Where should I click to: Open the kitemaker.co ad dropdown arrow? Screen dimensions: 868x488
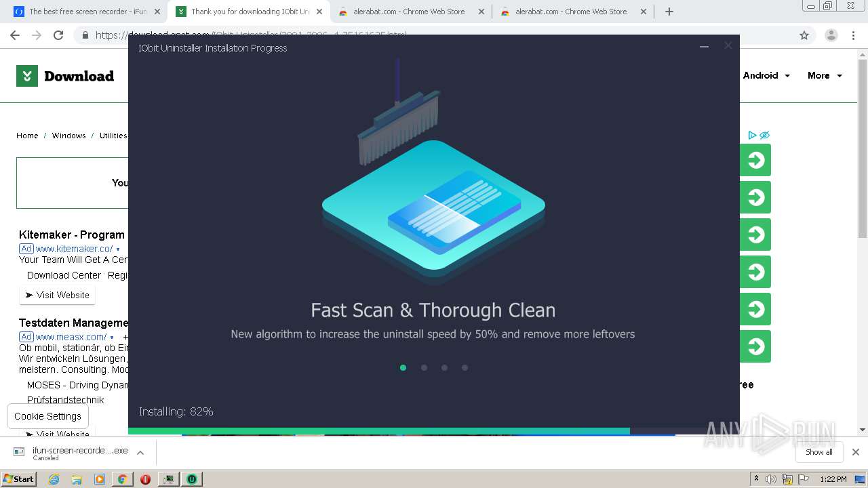118,249
